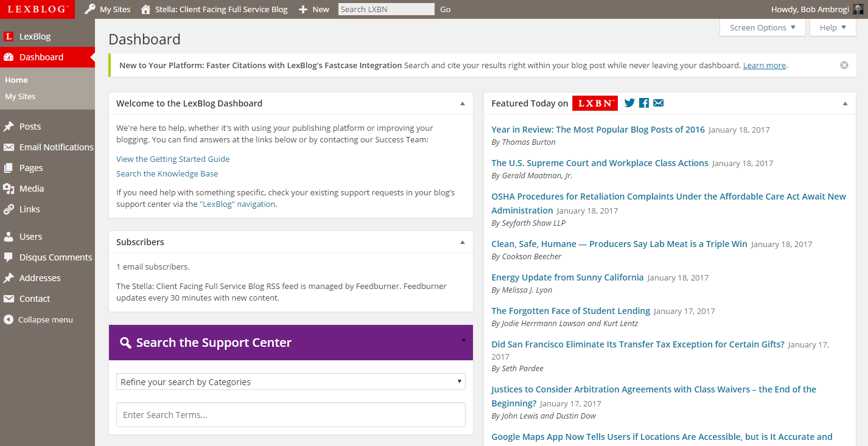
Task: Open Bob Ambrogi's avatar thumbnail
Action: (858, 9)
